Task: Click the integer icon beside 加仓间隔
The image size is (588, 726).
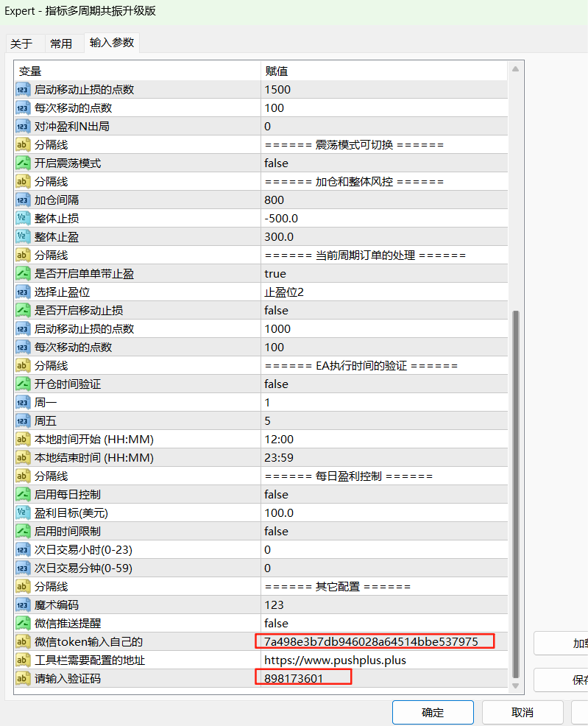Action: [23, 200]
